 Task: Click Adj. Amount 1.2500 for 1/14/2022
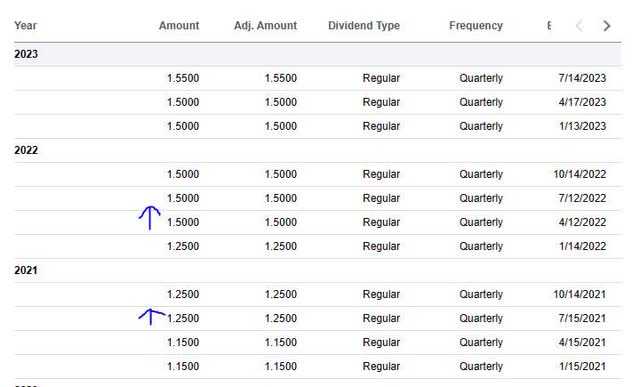(281, 247)
